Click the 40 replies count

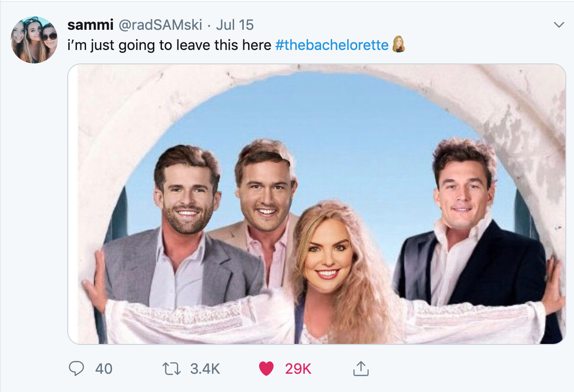tap(104, 368)
